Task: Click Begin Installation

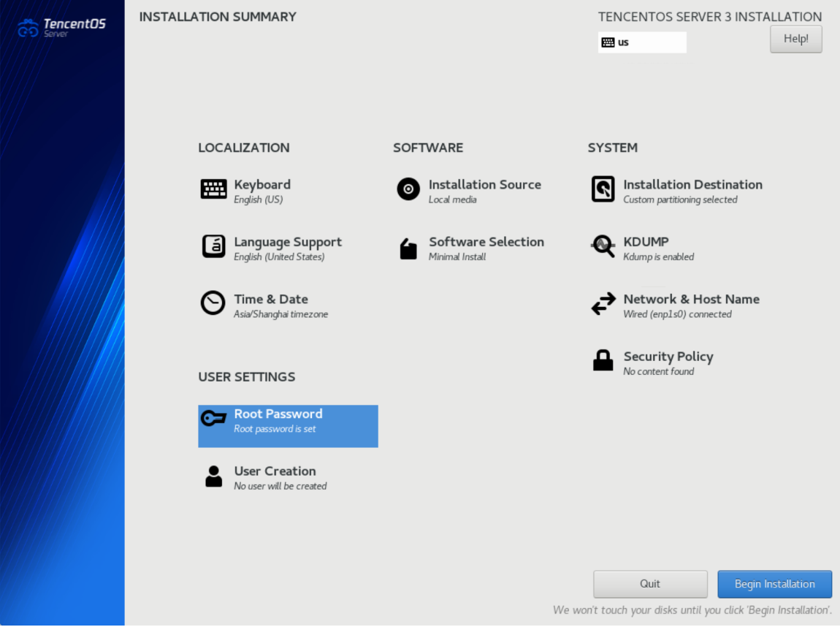Action: [x=775, y=584]
